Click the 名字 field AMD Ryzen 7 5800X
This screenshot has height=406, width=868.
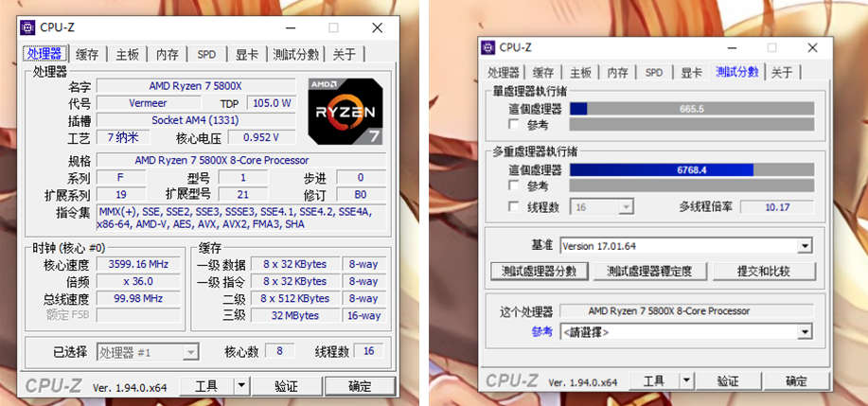(195, 86)
